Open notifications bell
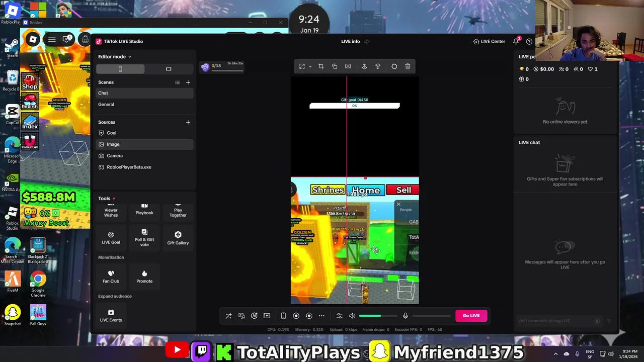This screenshot has width=644, height=362. point(516,41)
